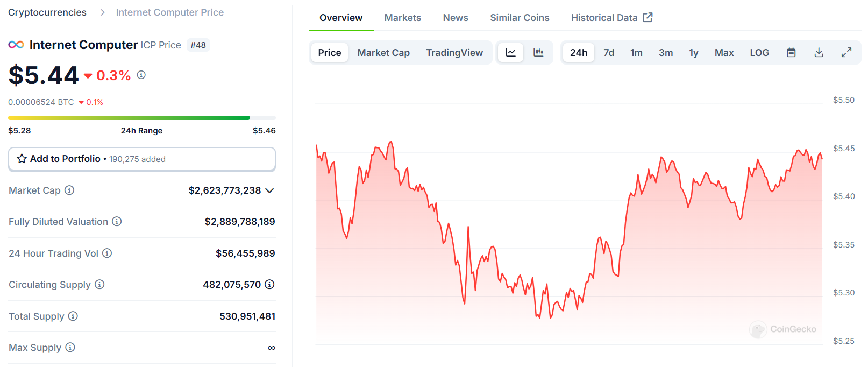Click the download chart data icon

tap(819, 53)
